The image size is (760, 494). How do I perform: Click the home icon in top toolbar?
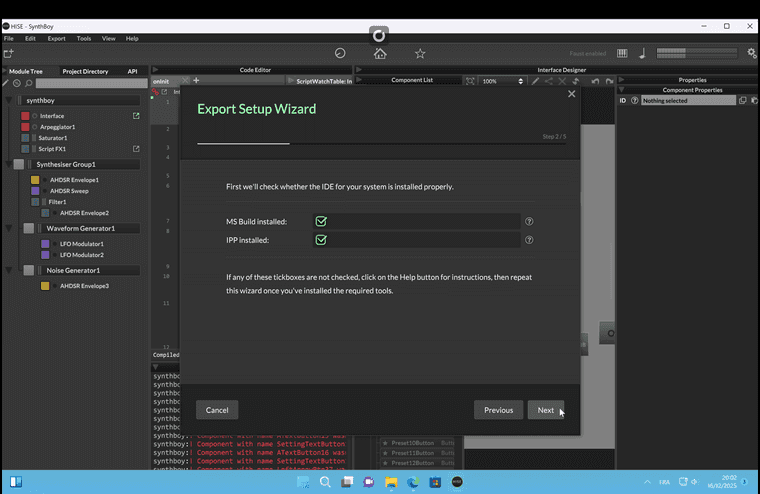point(380,53)
